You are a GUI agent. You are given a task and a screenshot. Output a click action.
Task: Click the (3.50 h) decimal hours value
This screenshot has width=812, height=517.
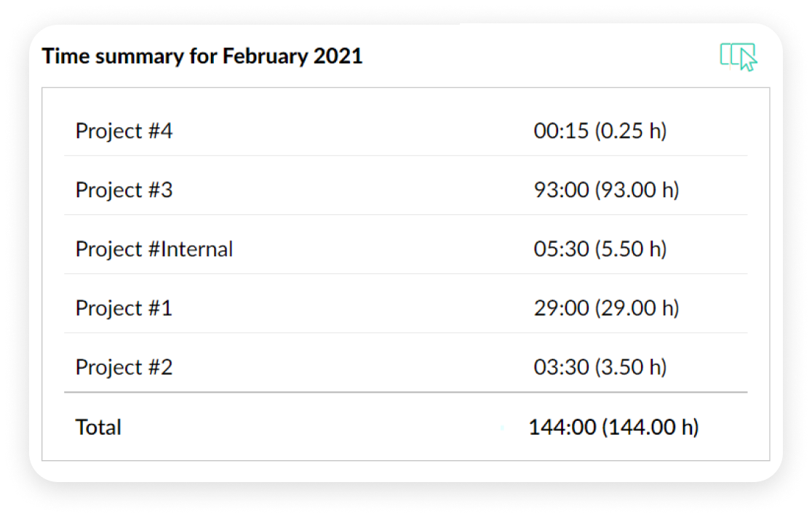(630, 368)
